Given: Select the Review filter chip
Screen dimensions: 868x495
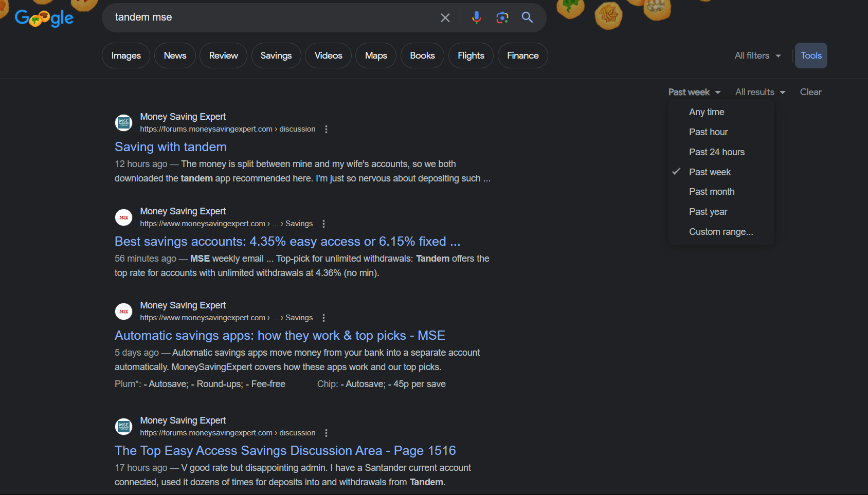Looking at the screenshot, I should pyautogui.click(x=224, y=56).
